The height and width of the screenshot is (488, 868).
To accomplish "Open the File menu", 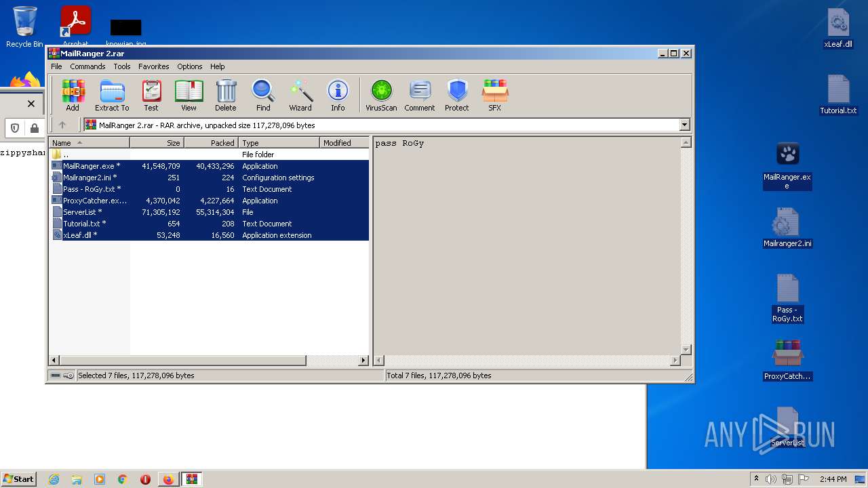I will [56, 66].
